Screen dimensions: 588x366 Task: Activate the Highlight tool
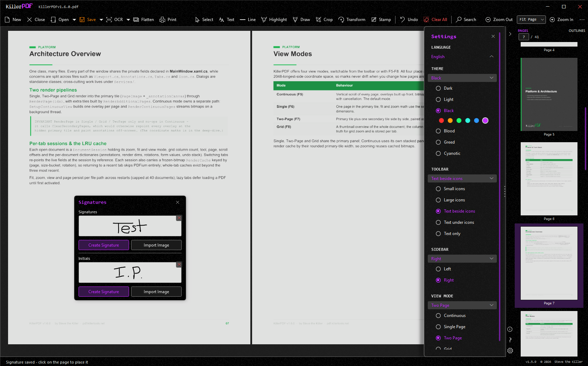pos(274,20)
